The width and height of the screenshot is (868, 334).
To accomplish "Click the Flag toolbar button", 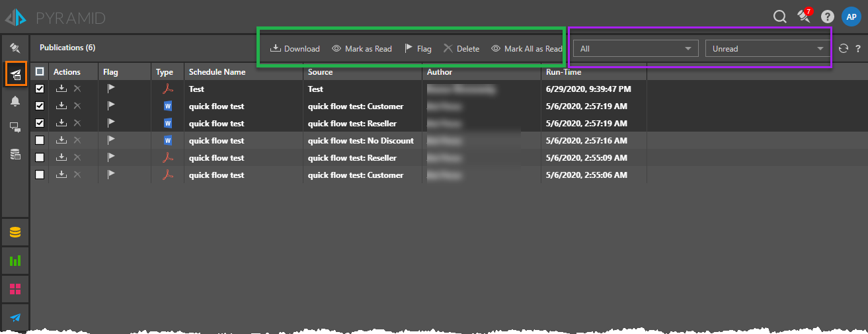I will point(418,49).
